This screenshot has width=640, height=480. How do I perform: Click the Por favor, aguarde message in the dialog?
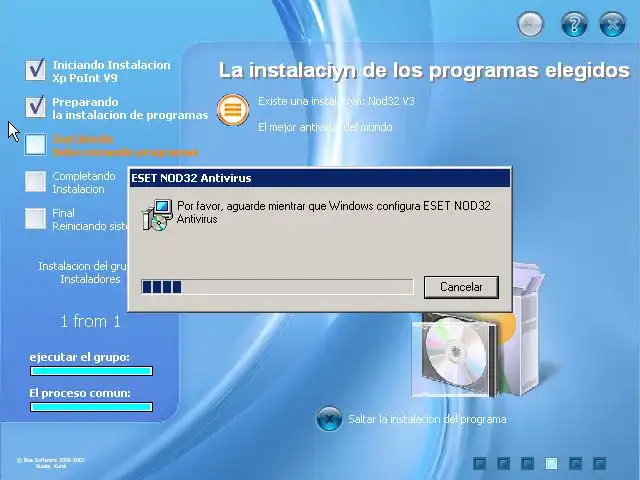tap(333, 212)
